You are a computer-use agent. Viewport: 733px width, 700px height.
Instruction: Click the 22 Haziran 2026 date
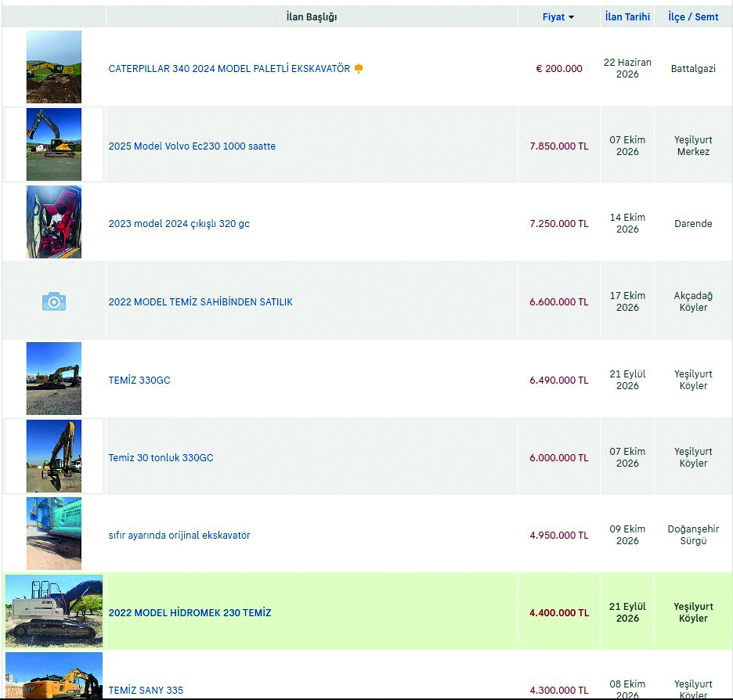pos(627,68)
